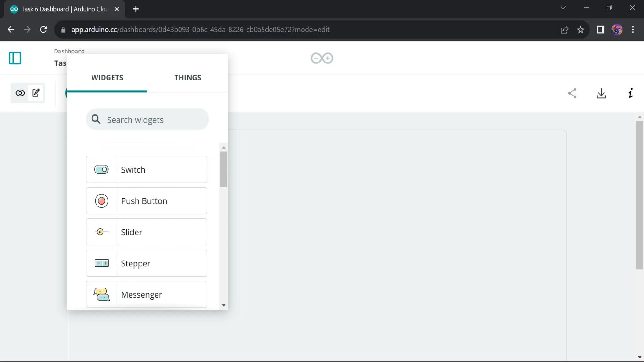
Task: Click the share dashboard icon
Action: point(572,93)
